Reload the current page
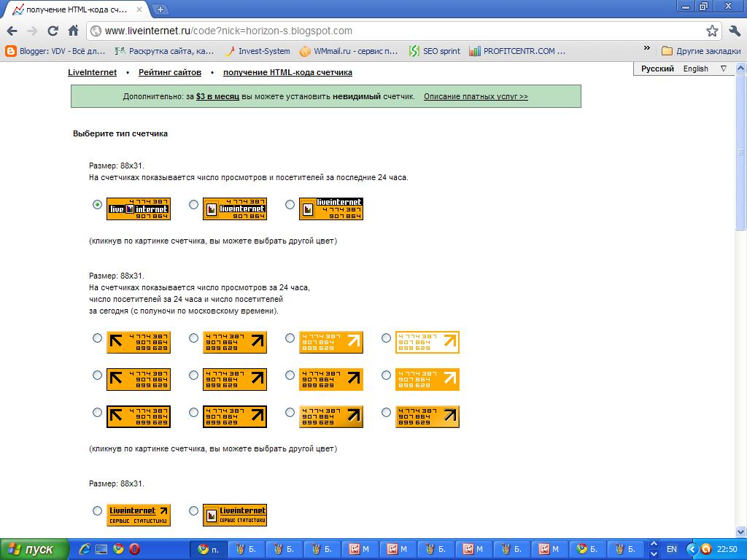The height and width of the screenshot is (560, 747). [x=53, y=31]
